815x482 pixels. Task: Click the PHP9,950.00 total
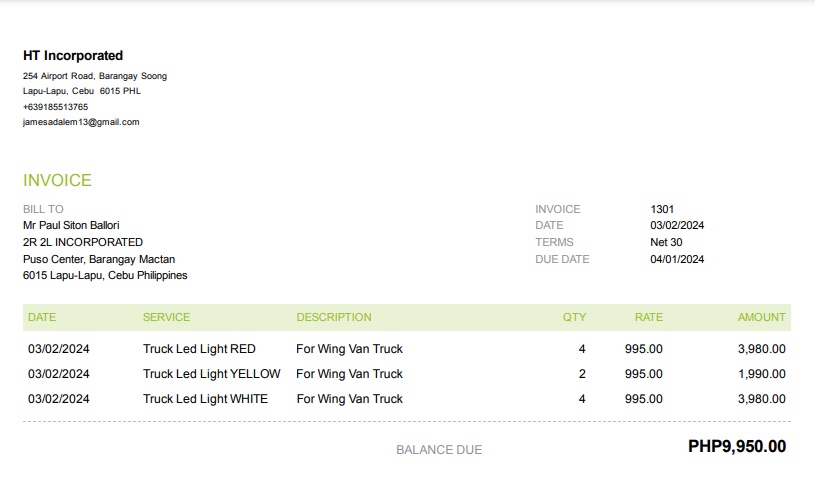pos(737,447)
